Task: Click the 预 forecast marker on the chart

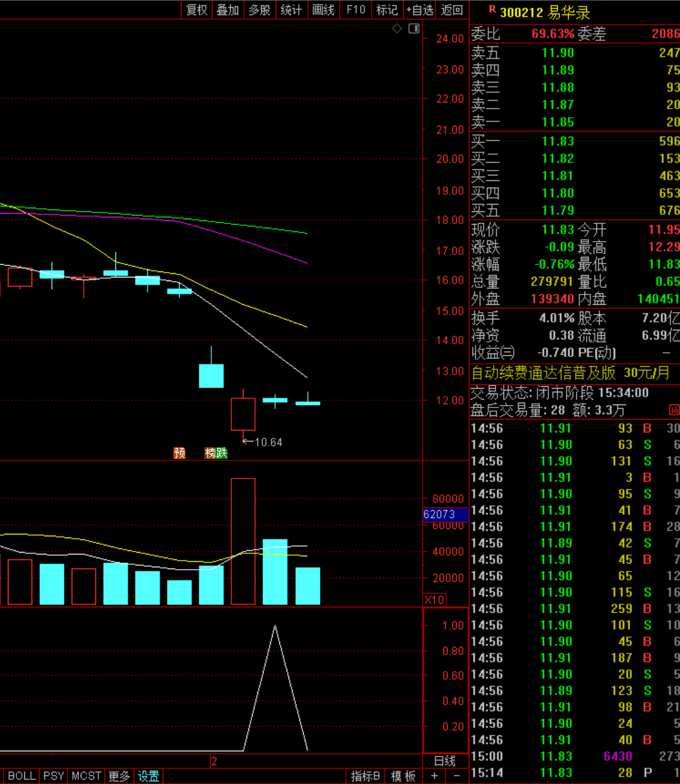Action: 179,453
